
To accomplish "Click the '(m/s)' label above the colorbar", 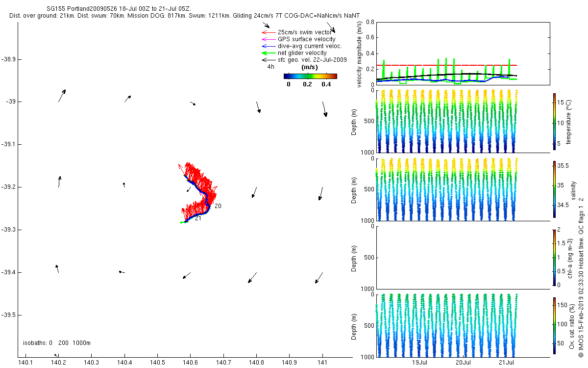I will 310,67.
